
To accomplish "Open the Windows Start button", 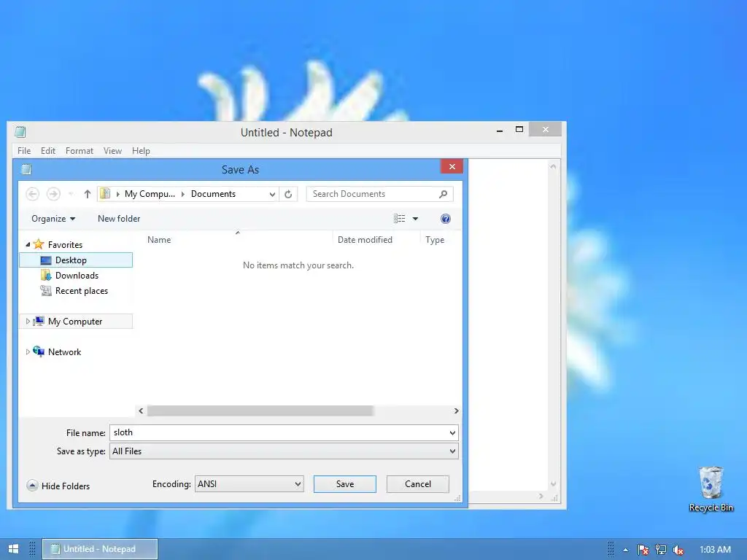I will coord(13,549).
